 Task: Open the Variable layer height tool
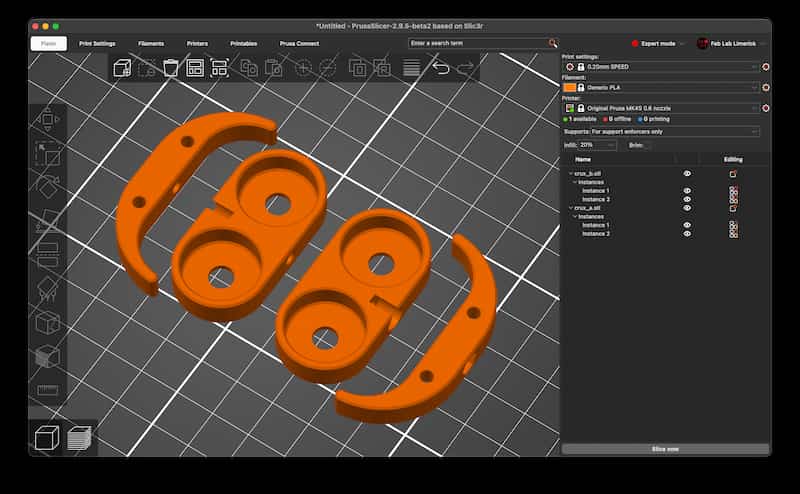[x=411, y=67]
